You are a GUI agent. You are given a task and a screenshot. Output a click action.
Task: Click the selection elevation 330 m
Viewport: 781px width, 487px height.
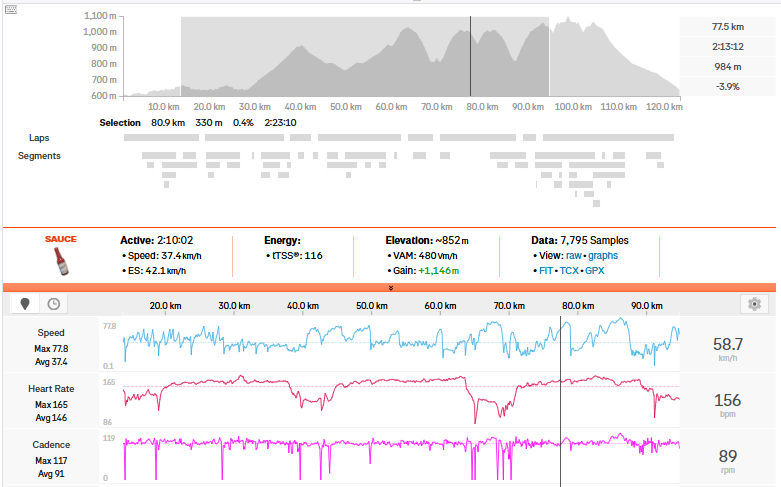click(x=209, y=122)
